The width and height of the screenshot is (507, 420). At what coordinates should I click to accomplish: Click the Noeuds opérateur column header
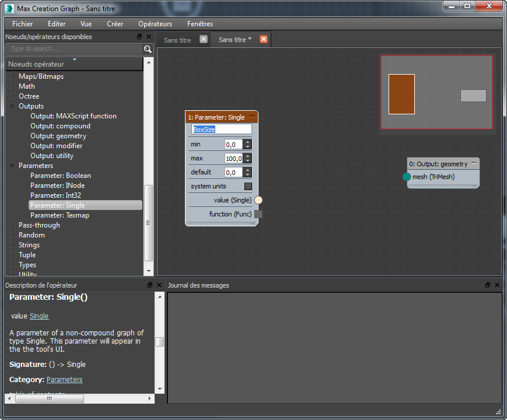coord(74,64)
